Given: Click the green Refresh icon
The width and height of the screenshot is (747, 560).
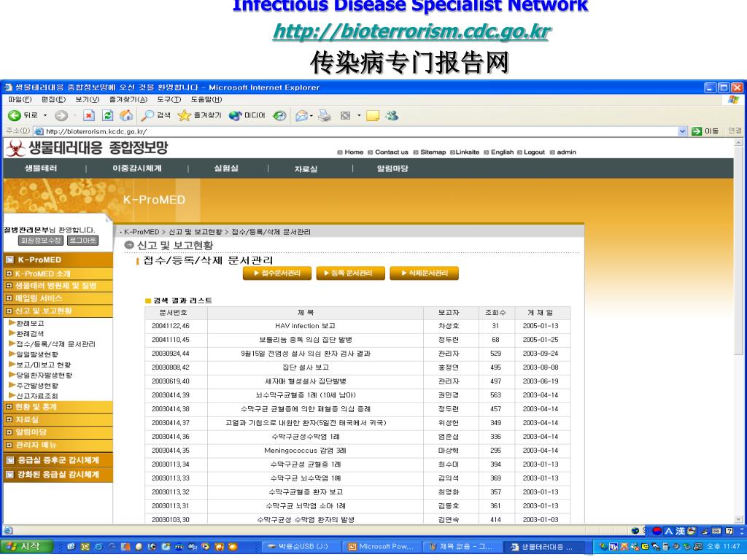Looking at the screenshot, I should tap(108, 115).
